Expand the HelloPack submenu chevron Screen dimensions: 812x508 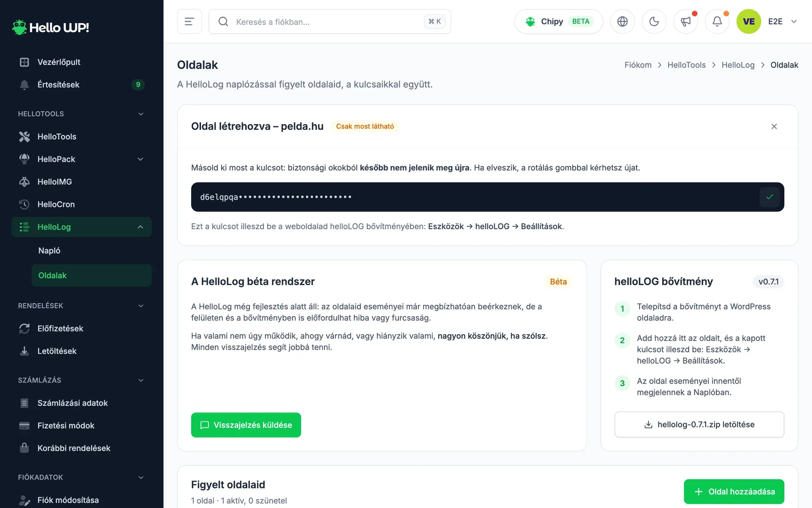pyautogui.click(x=140, y=159)
